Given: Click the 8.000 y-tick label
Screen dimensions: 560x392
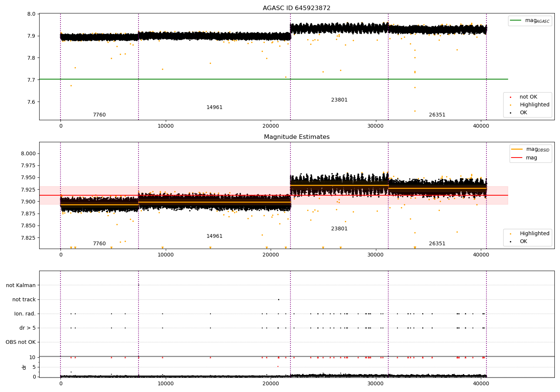Looking at the screenshot, I should pos(29,153).
